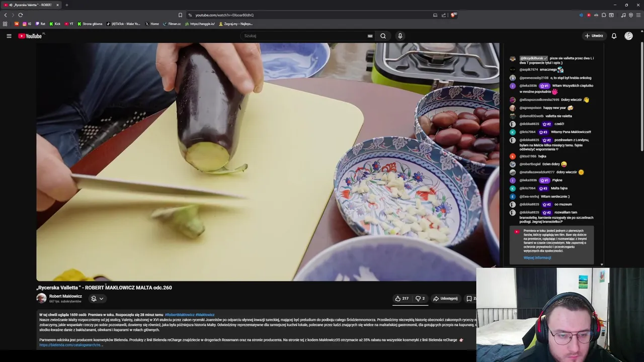Open the Zagraj.my bookmark
The width and height of the screenshot is (644, 362).
pos(236,24)
